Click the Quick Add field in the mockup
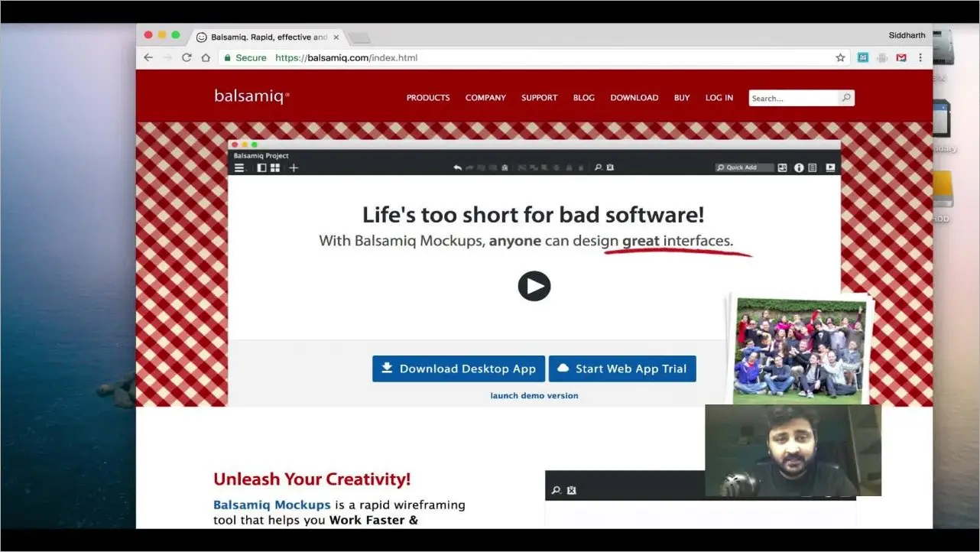Screen dimensions: 980x552 [x=745, y=167]
